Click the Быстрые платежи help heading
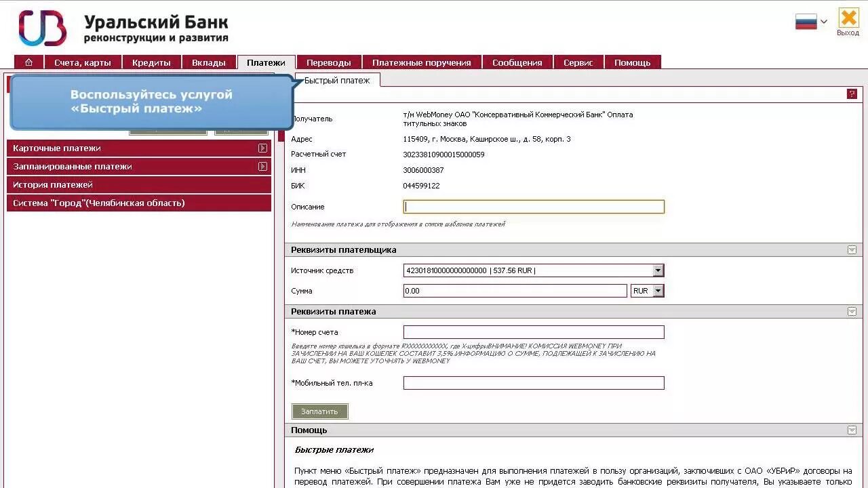The image size is (868, 488). click(x=334, y=450)
